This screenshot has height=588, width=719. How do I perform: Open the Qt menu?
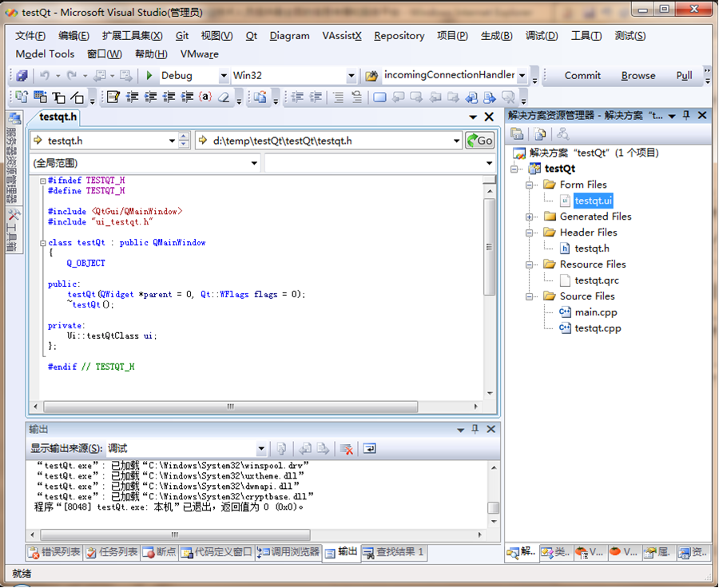251,35
